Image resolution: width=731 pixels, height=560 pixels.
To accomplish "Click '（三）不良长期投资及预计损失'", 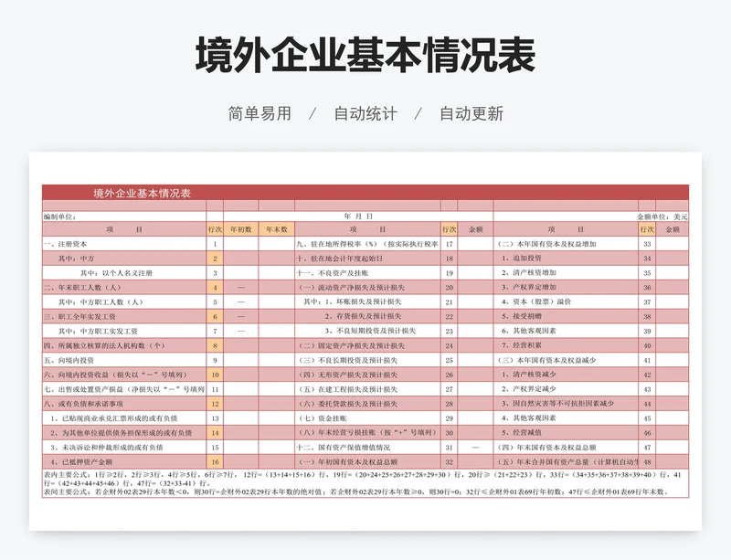I will point(367,360).
